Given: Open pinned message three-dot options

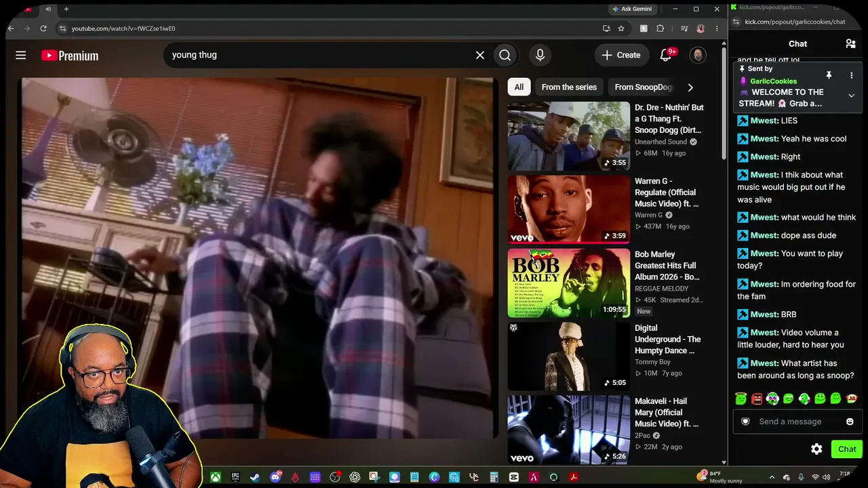Looking at the screenshot, I should click(x=851, y=75).
